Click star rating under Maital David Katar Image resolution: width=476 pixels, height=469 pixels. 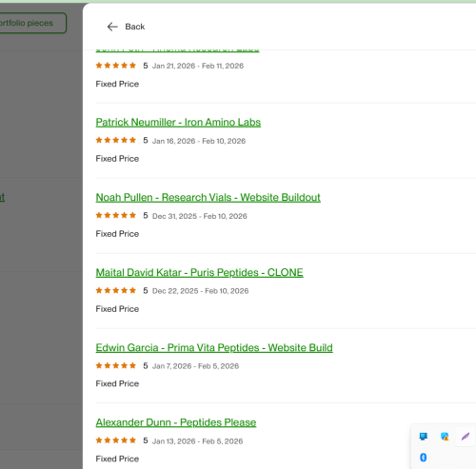click(x=116, y=290)
